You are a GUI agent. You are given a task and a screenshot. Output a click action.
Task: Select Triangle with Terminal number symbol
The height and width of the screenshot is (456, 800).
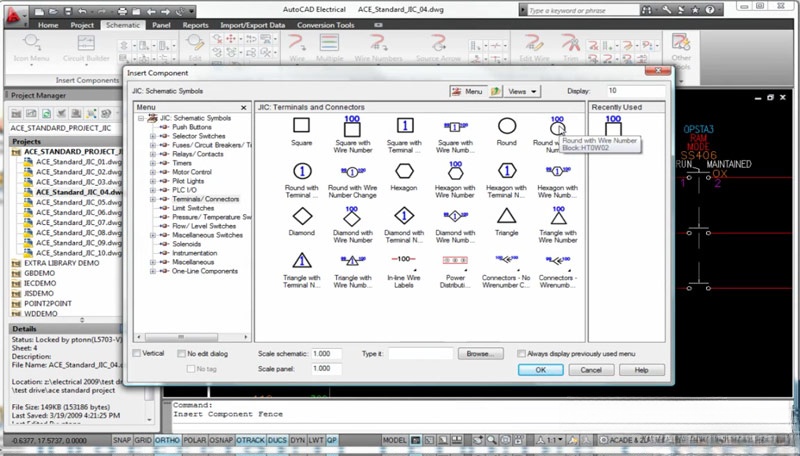302,261
